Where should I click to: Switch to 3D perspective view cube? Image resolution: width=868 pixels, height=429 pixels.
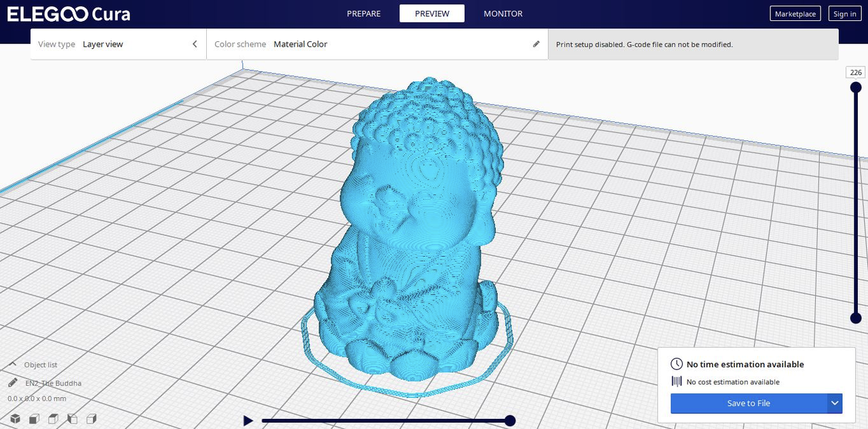tap(14, 419)
